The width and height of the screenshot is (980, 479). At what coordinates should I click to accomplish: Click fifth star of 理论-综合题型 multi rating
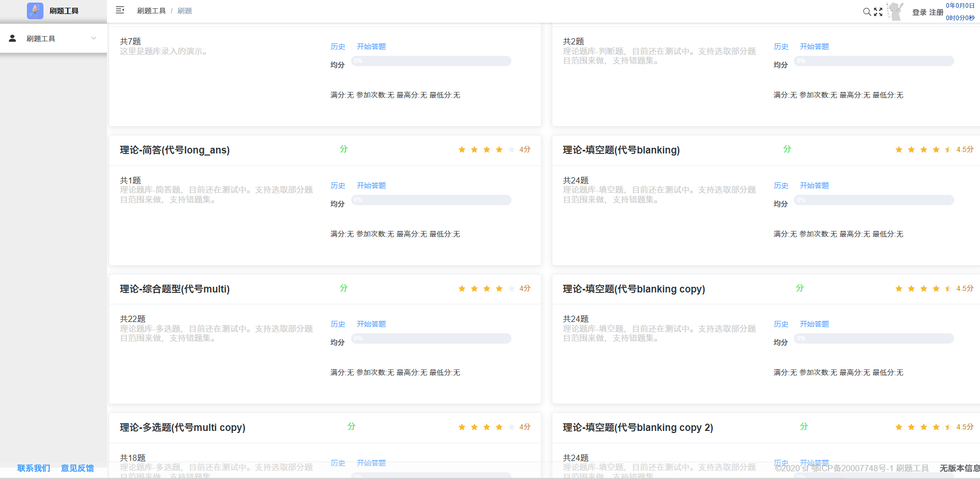tap(511, 289)
